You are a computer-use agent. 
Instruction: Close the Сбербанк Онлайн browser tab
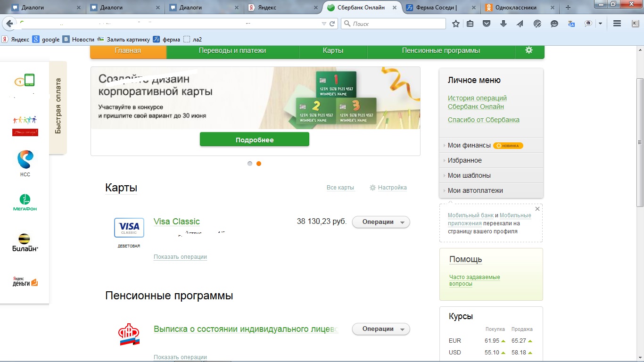coord(394,8)
